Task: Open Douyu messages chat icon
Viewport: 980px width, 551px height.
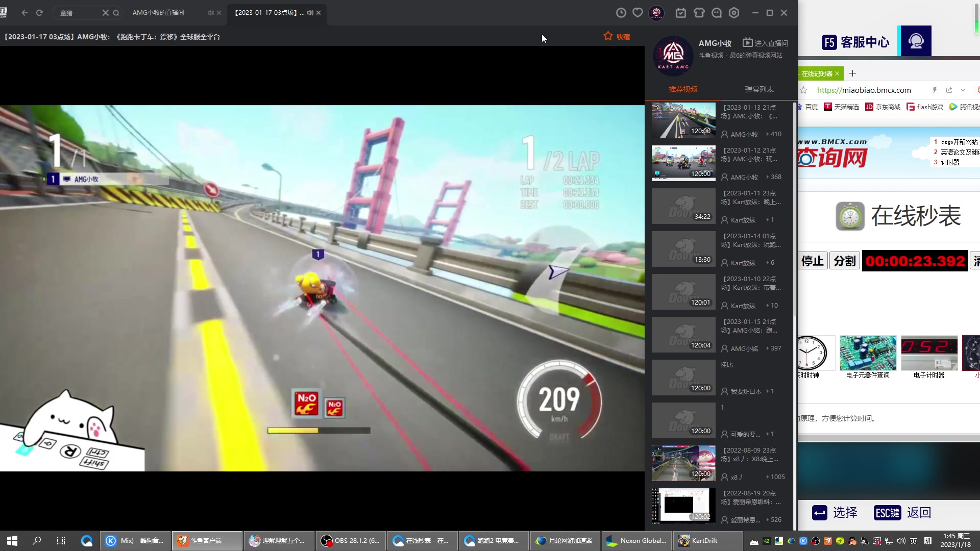Action: 717,13
